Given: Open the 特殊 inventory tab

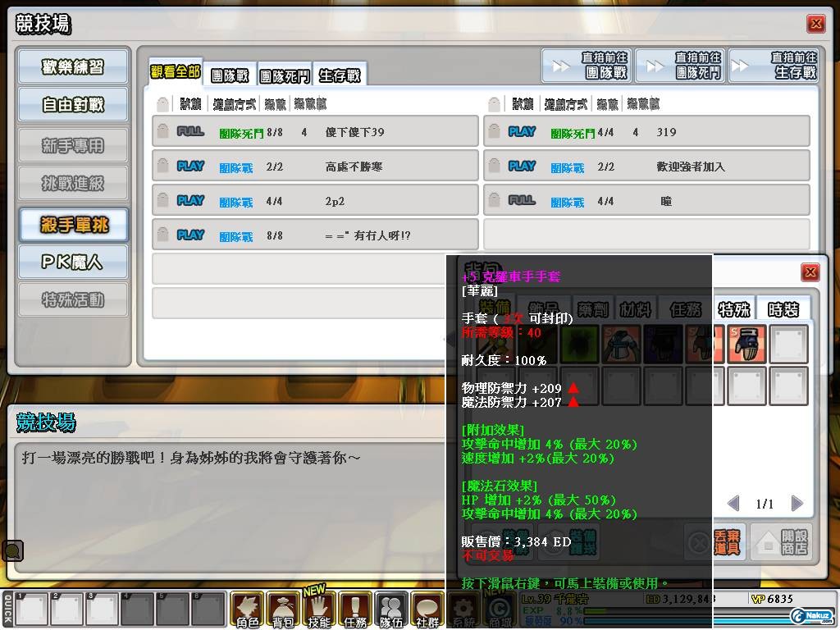Looking at the screenshot, I should click(734, 309).
